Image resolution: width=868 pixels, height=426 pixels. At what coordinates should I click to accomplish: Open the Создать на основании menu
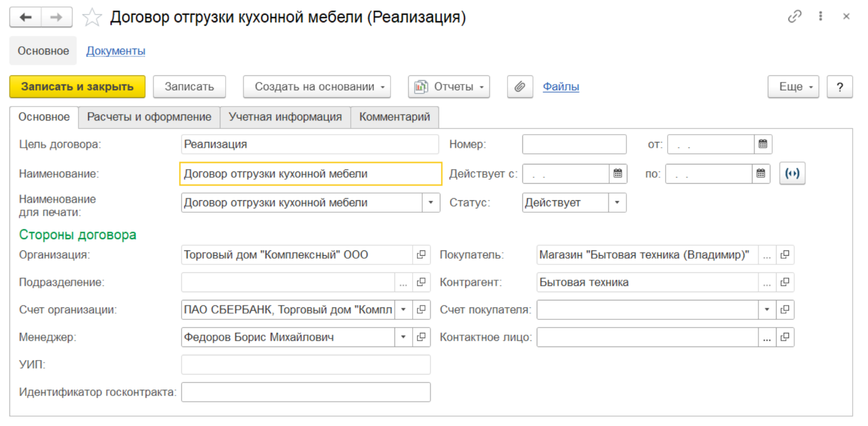point(317,87)
